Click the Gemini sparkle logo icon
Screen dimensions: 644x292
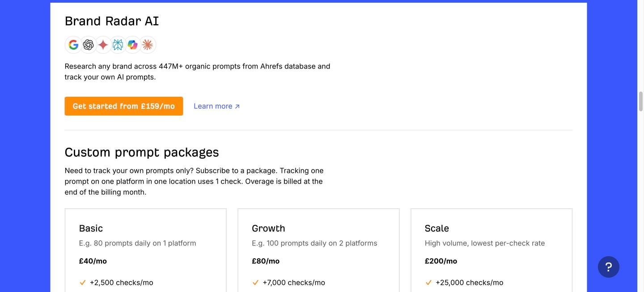[103, 45]
